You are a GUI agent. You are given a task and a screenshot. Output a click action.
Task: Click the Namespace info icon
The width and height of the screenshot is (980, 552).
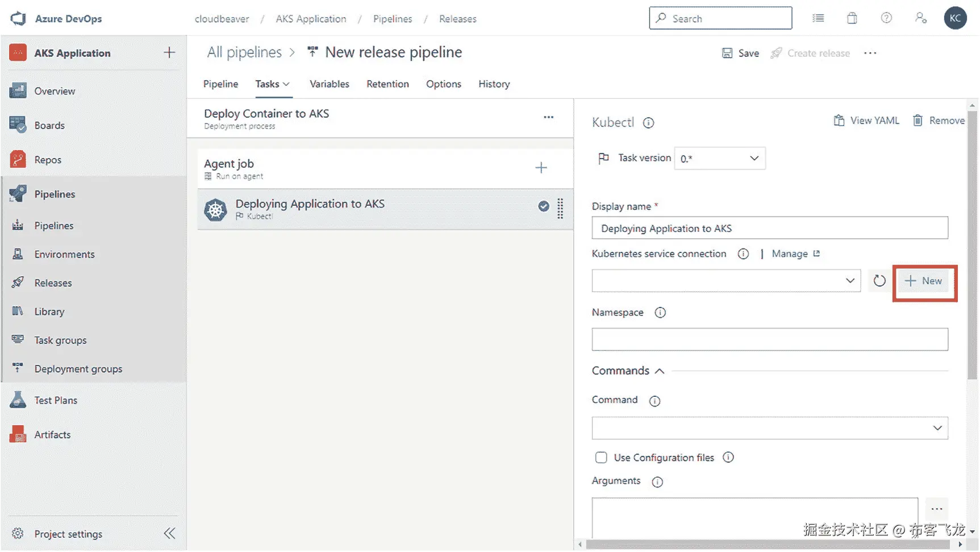click(x=660, y=313)
